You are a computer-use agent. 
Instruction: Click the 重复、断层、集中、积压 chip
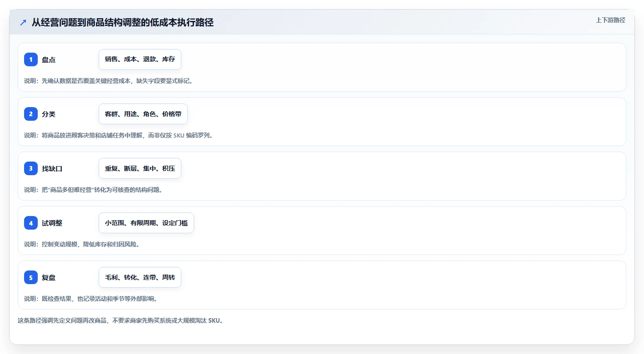pos(140,168)
